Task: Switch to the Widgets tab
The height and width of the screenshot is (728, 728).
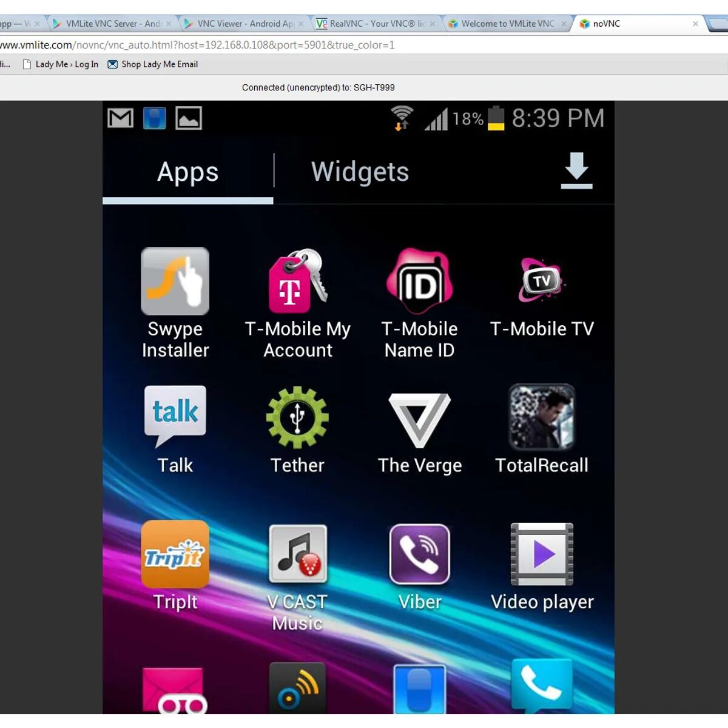Action: click(360, 172)
